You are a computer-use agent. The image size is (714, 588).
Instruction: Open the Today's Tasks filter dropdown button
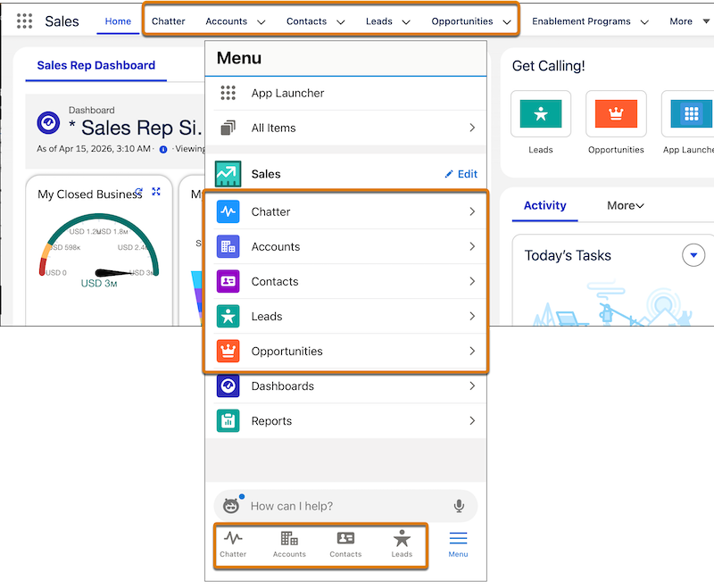[x=693, y=255]
